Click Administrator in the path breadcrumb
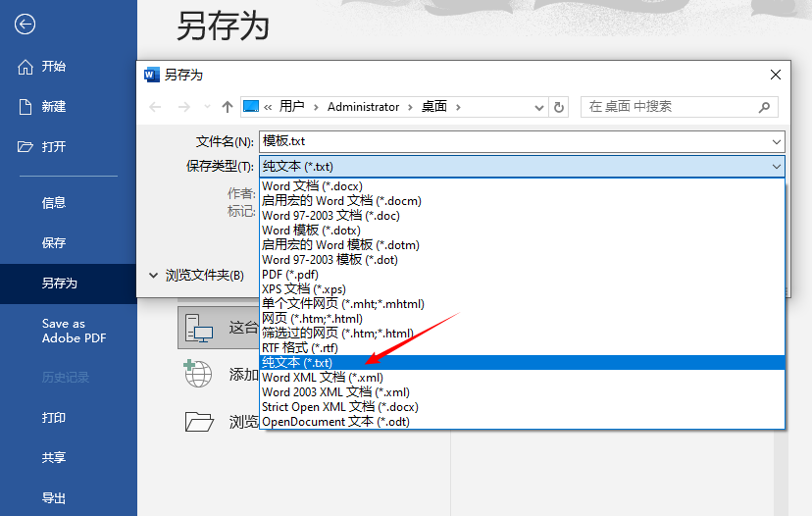This screenshot has height=516, width=812. coord(363,107)
